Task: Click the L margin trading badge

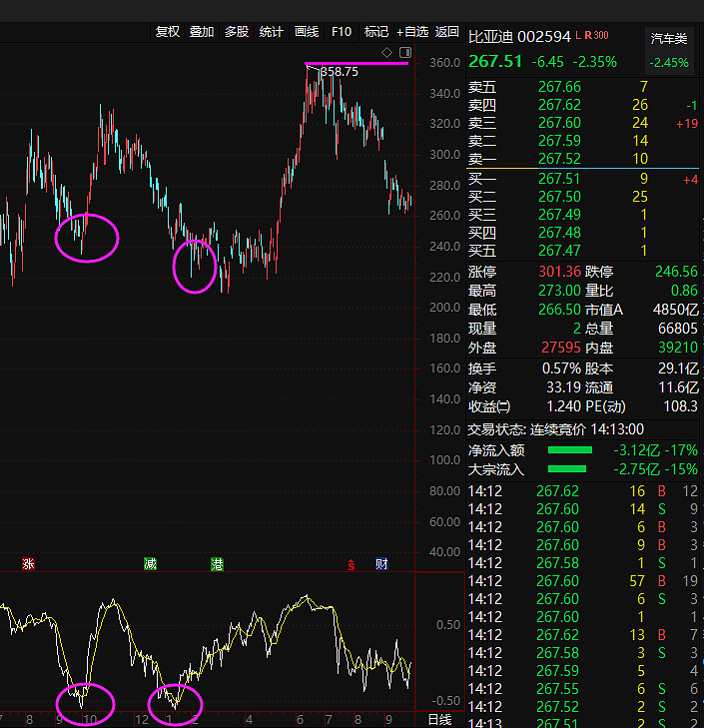Action: [x=578, y=35]
